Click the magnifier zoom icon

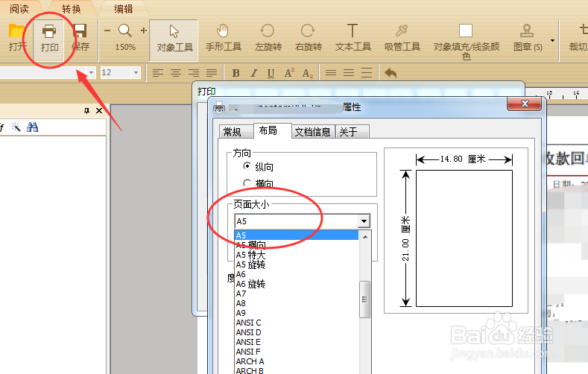click(x=125, y=31)
